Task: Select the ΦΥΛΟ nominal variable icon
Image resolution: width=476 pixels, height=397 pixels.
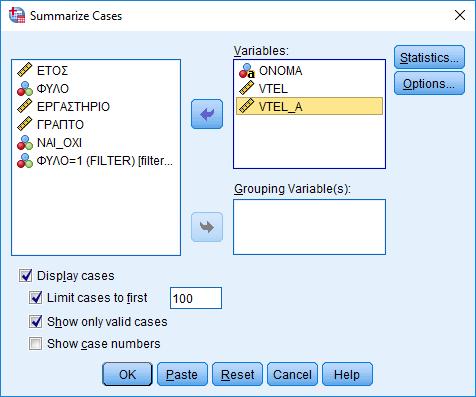Action: tap(25, 88)
